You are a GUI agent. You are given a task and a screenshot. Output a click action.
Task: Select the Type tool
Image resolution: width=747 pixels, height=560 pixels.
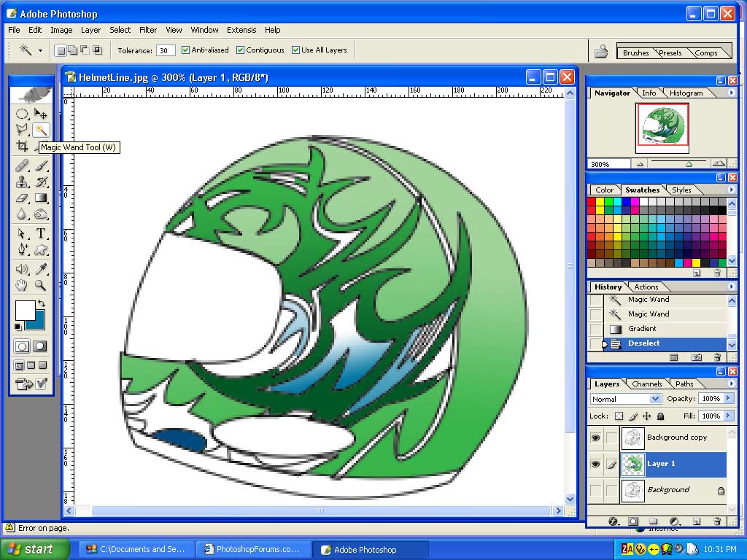click(x=41, y=233)
